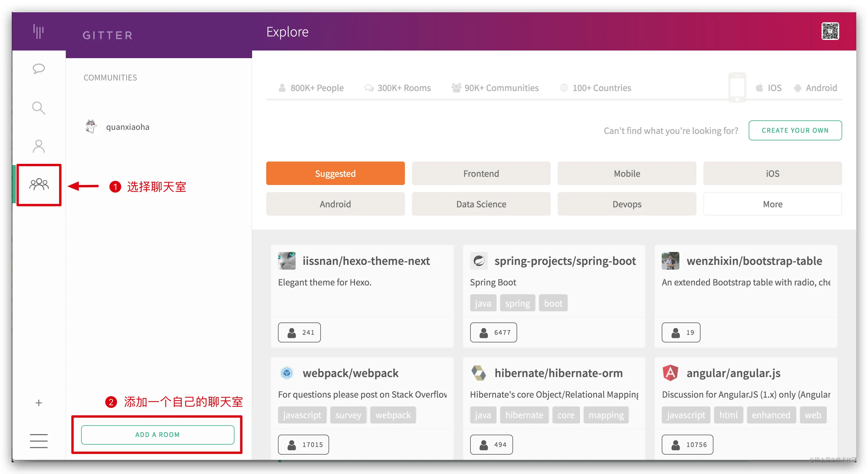Click the Angular shield logo
868x474 pixels.
[671, 373]
